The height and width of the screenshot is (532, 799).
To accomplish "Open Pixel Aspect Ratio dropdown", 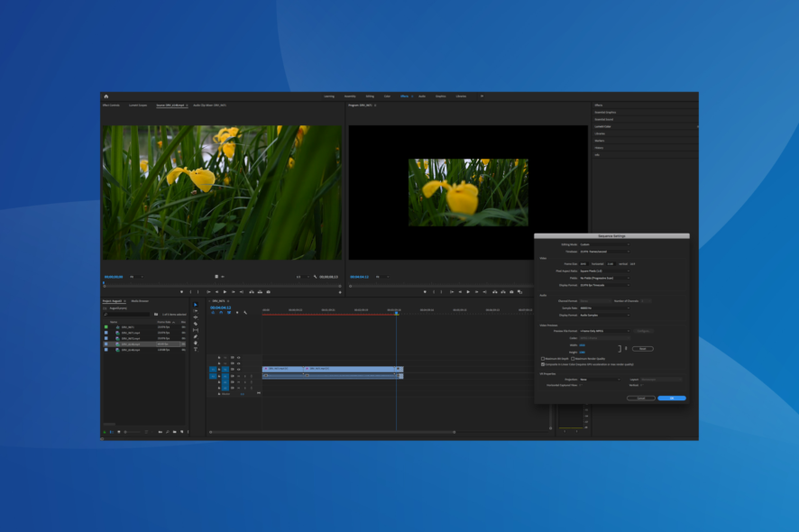I will pos(605,271).
